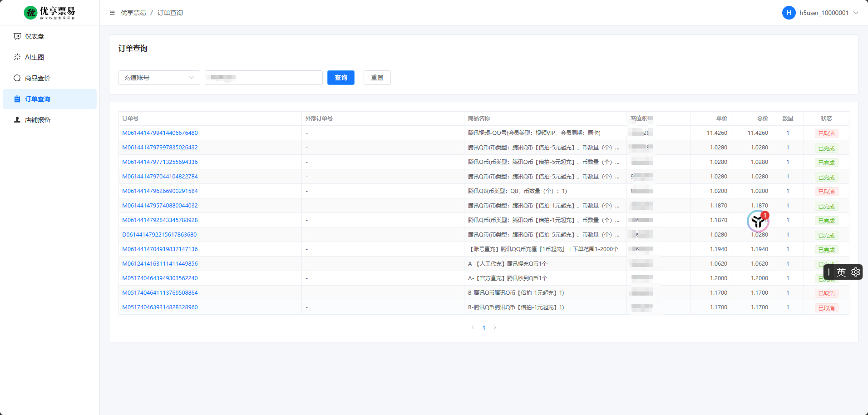Screen dimensions: 868x415
Task: Click product name 腾讯视频-QQ号 周卡
Action: click(534, 133)
